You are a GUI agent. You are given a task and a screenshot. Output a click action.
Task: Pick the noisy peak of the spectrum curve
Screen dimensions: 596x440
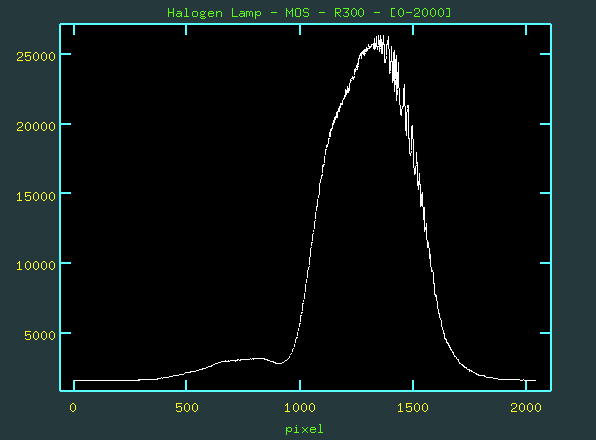(x=380, y=41)
